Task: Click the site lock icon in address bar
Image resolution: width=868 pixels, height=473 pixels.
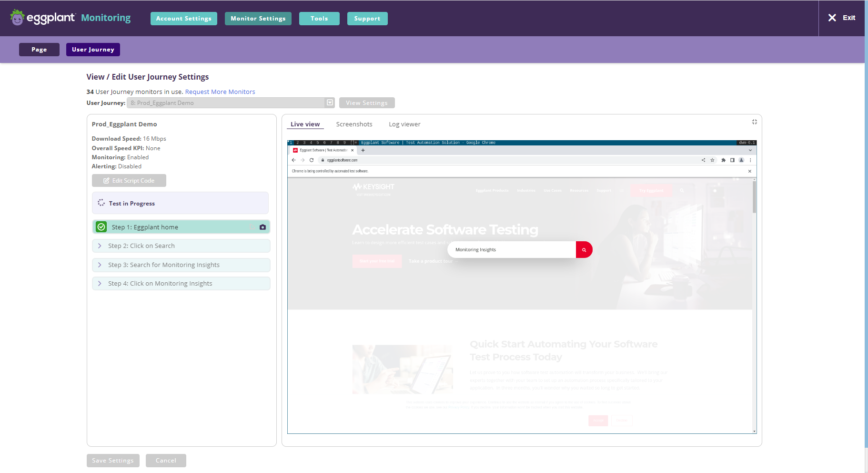Action: pyautogui.click(x=323, y=160)
